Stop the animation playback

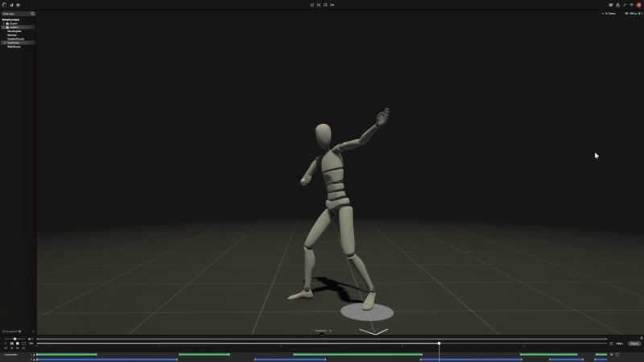click(x=18, y=343)
